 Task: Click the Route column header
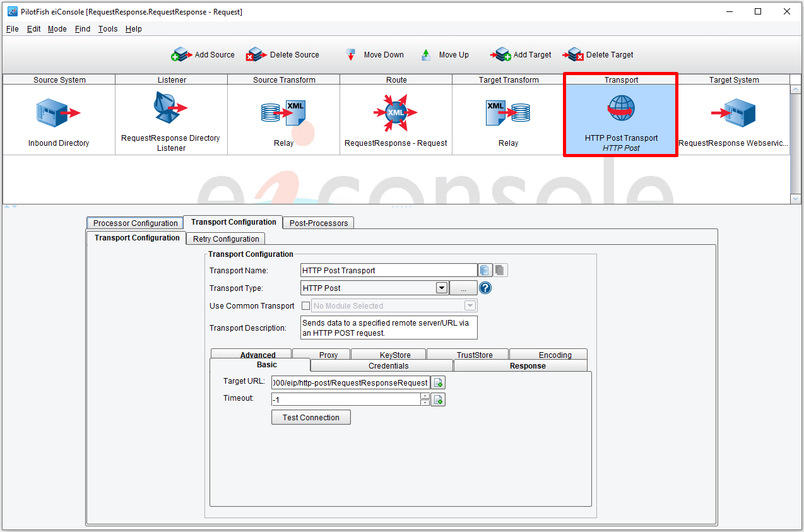coord(396,80)
